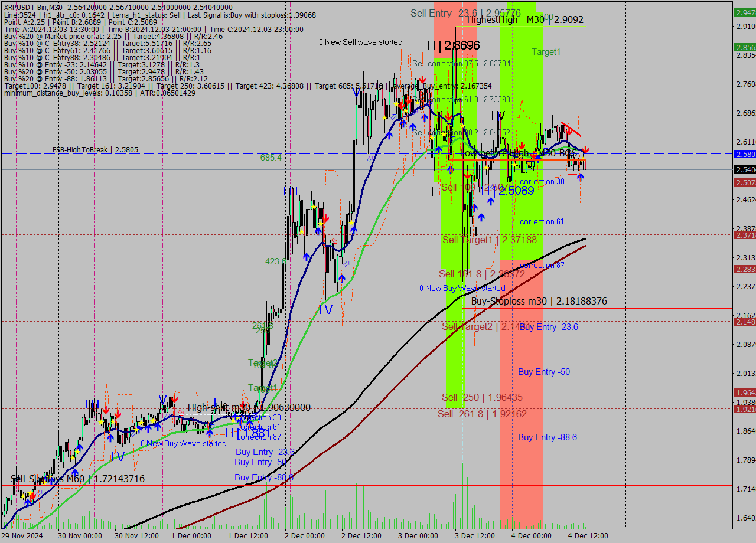Select Sell-Stoploss M60 1.72143716 label

[78, 479]
